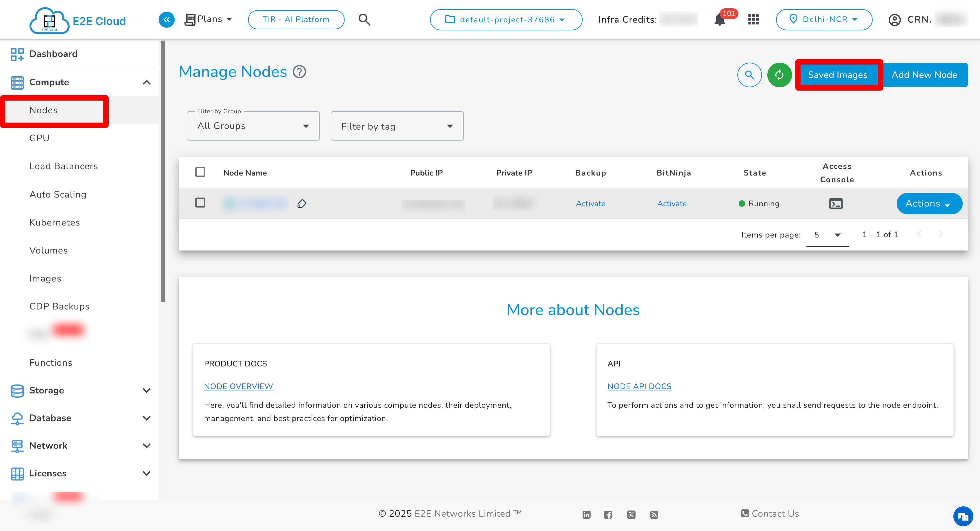
Task: Open Auto Scaling page
Action: click(x=58, y=194)
